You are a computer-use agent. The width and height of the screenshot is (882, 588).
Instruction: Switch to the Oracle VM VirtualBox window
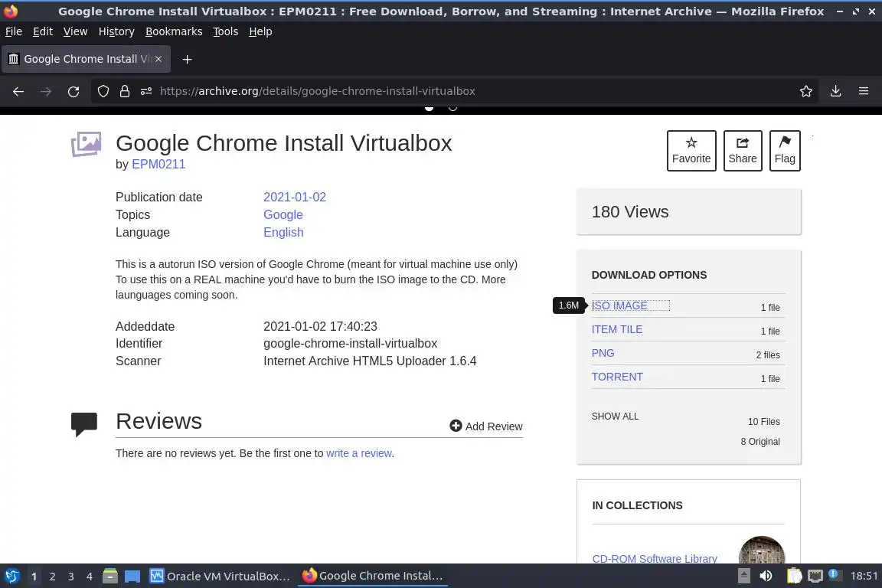point(220,577)
